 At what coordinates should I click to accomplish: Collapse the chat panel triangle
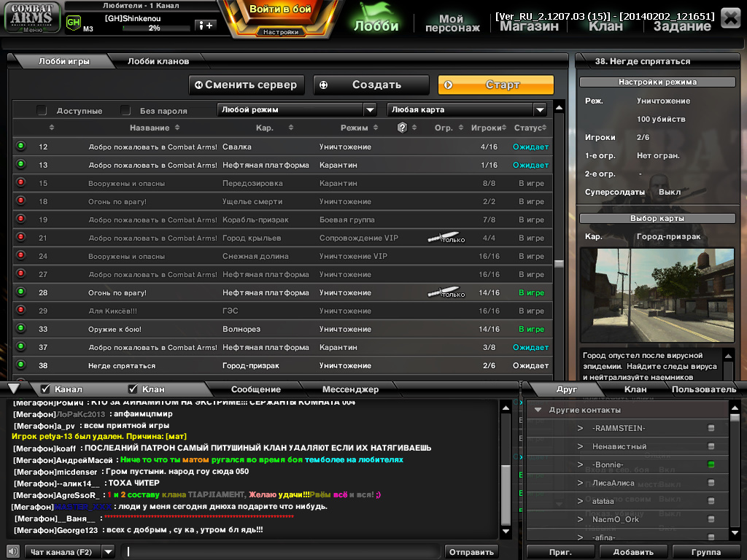coord(14,389)
